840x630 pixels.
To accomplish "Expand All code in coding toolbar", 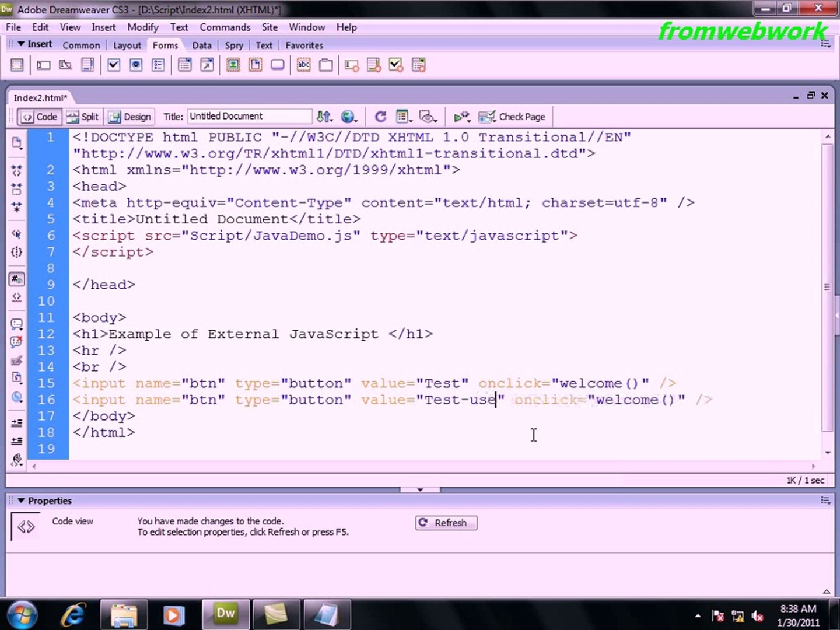I will tap(17, 207).
